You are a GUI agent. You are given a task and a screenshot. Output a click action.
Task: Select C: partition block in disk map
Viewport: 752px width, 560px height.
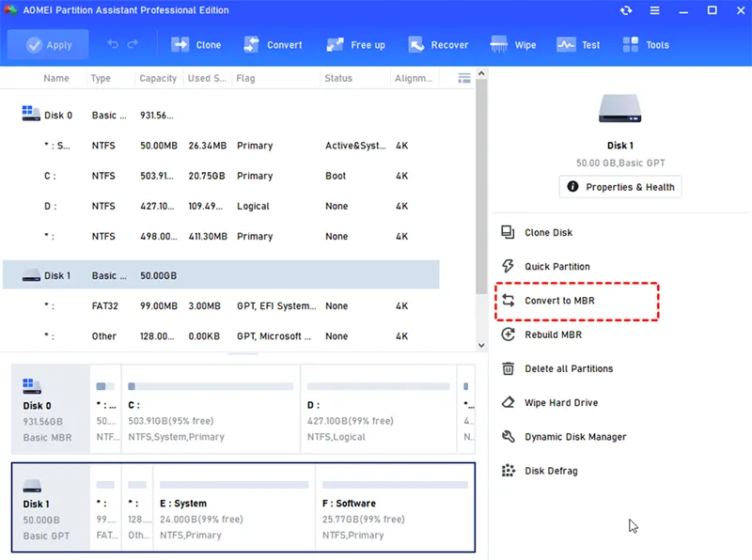[x=211, y=409]
